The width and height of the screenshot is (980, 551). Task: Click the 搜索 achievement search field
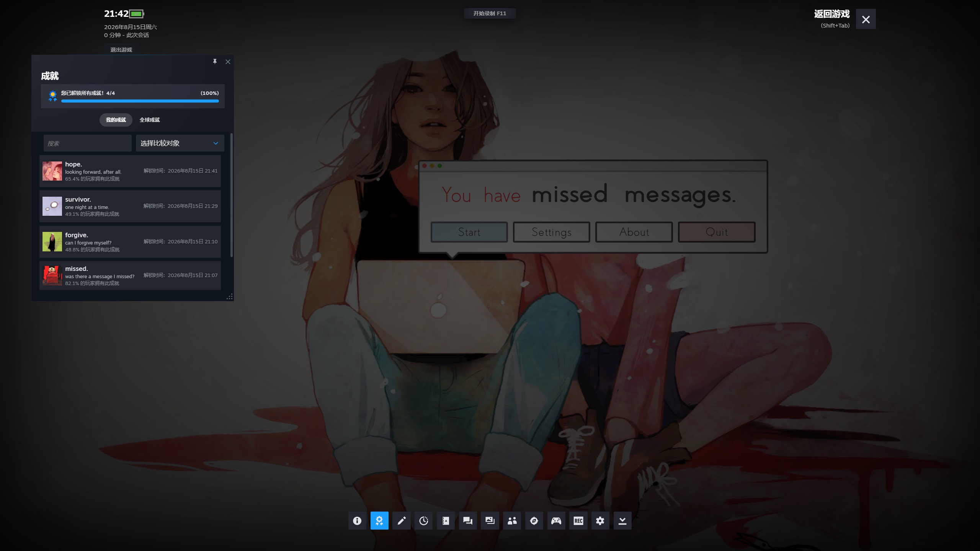tap(88, 143)
